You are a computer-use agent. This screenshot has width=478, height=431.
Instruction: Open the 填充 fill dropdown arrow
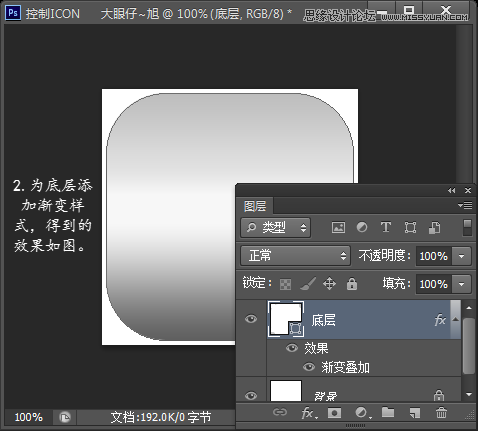pos(461,284)
